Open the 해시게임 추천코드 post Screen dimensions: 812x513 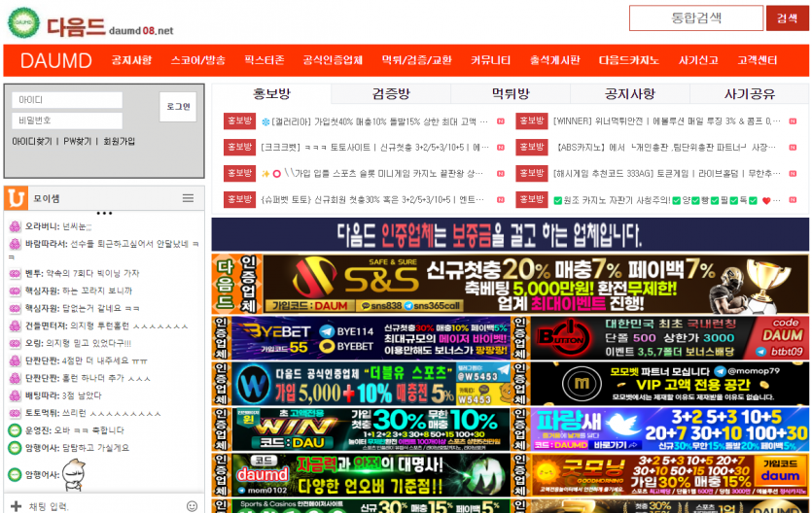coord(667,173)
